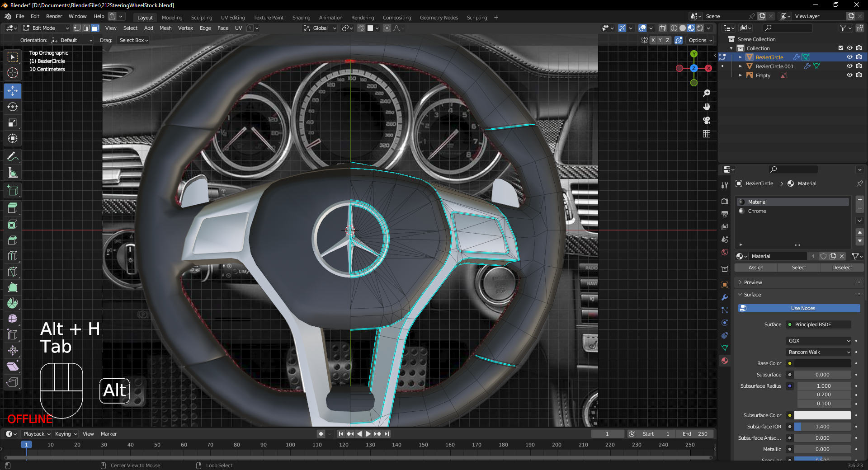Open the Render menu
The image size is (868, 470).
click(54, 16)
